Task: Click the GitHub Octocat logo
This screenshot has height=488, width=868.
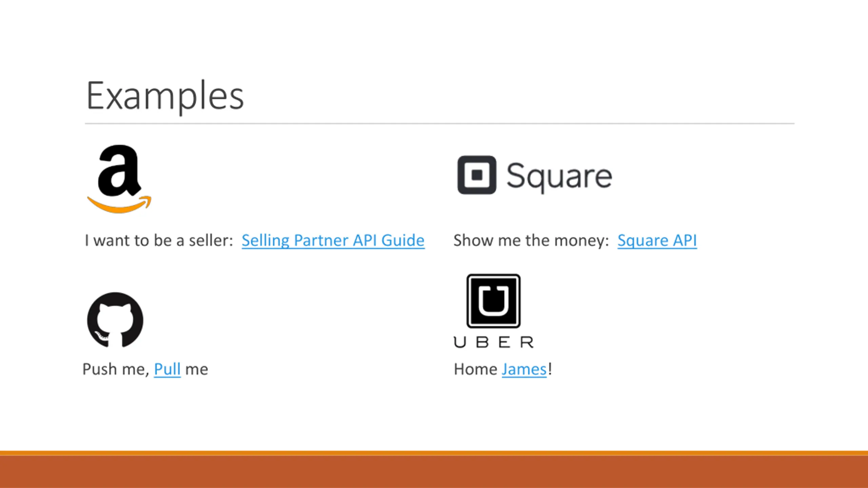Action: click(115, 320)
